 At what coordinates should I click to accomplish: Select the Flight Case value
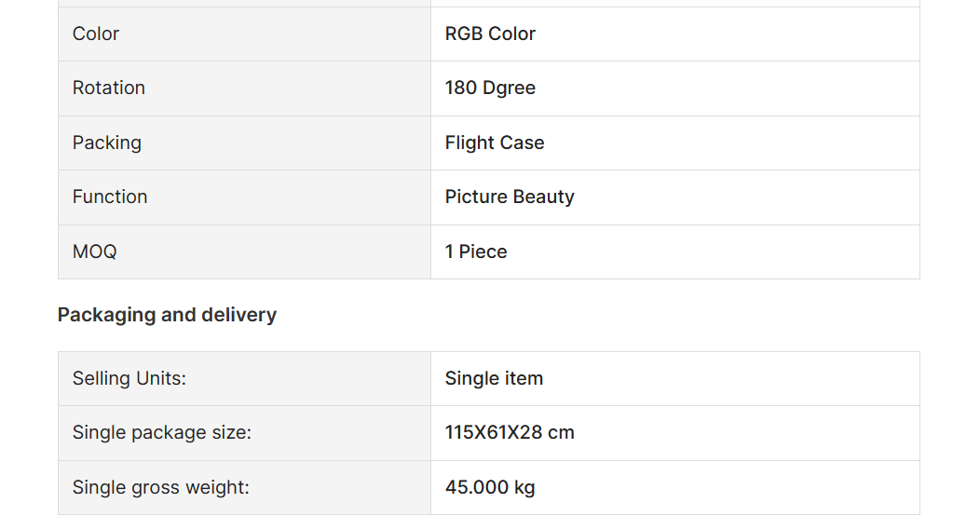(495, 143)
